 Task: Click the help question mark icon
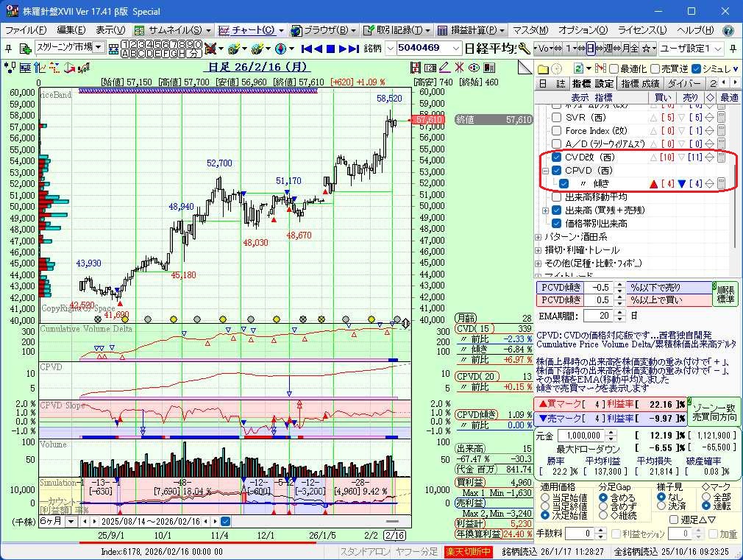728,30
